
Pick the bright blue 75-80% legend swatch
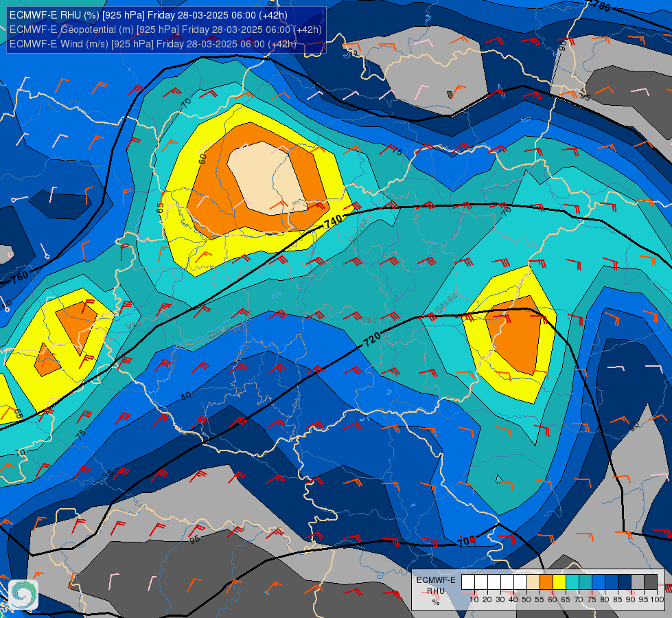599,582
